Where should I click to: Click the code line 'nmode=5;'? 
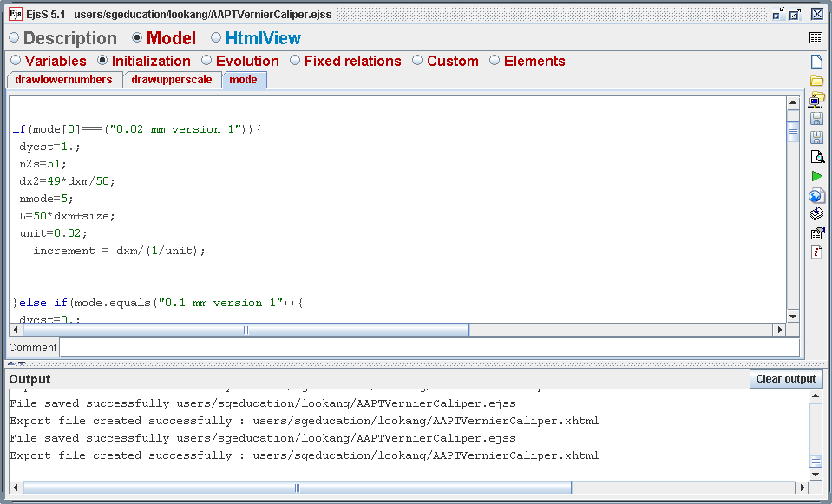tap(46, 199)
